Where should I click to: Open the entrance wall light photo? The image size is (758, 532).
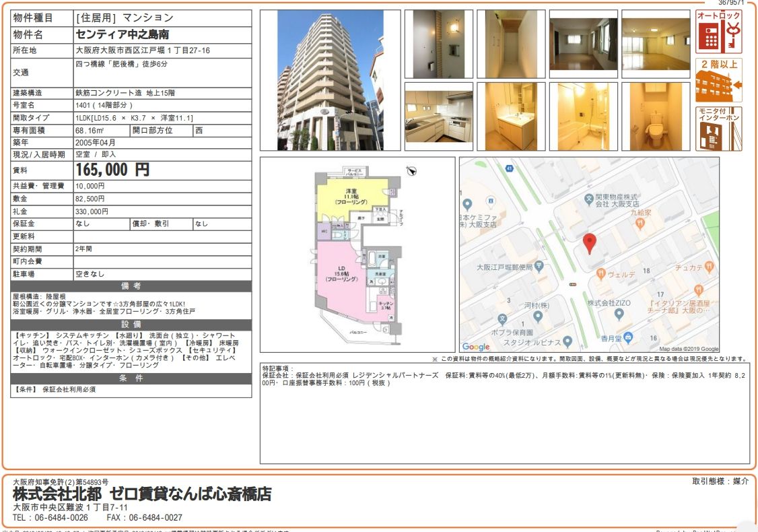click(x=438, y=44)
